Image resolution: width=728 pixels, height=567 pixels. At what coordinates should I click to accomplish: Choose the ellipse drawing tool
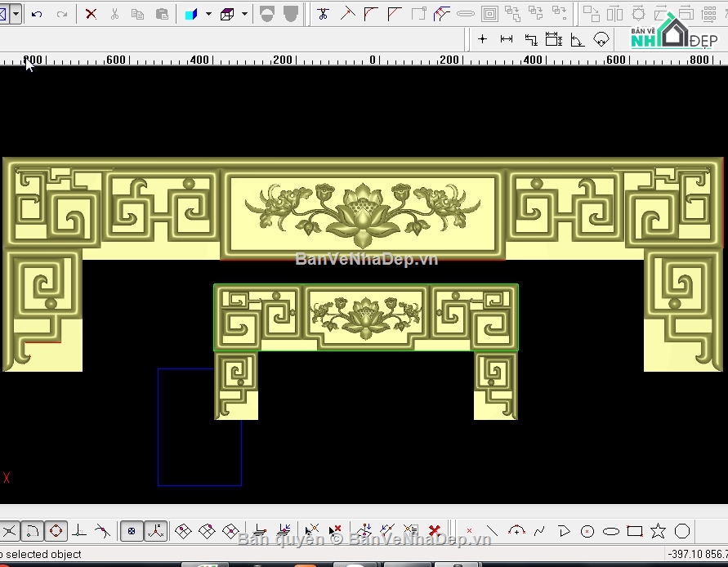[610, 532]
